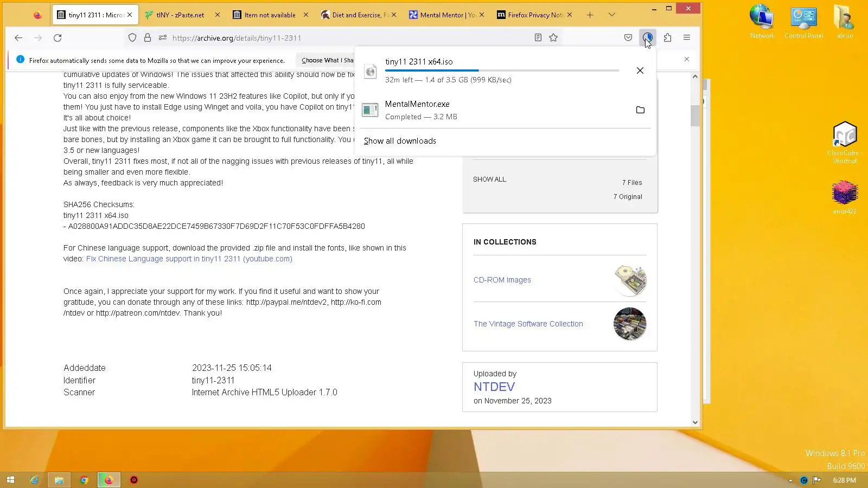Image resolution: width=868 pixels, height=488 pixels.
Task: Switch to the tINY - zPaste.net tab
Action: point(183,15)
